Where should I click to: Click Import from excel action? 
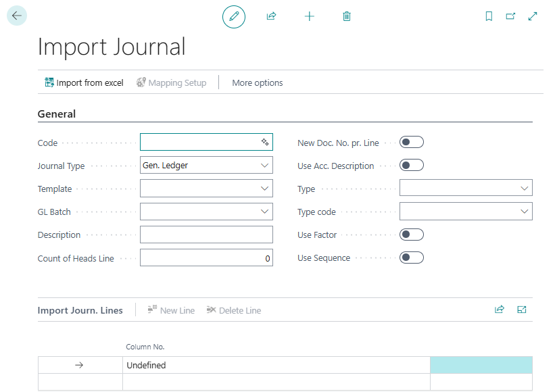coord(84,82)
